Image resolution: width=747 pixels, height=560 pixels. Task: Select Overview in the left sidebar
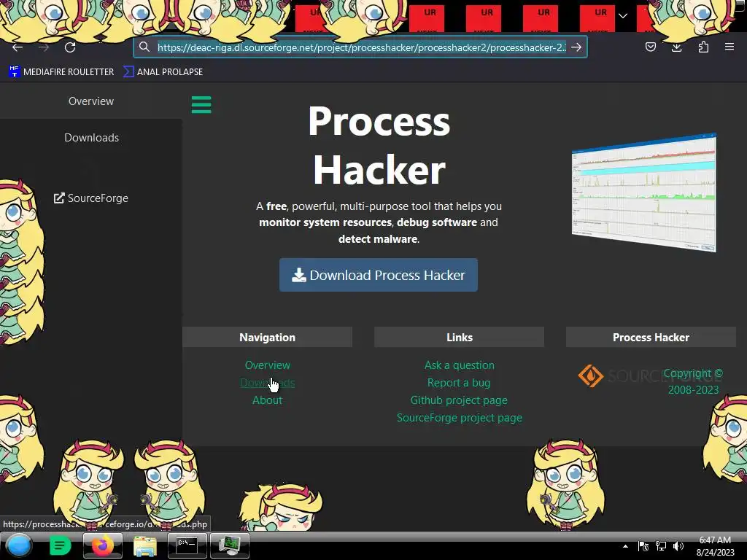(x=91, y=101)
